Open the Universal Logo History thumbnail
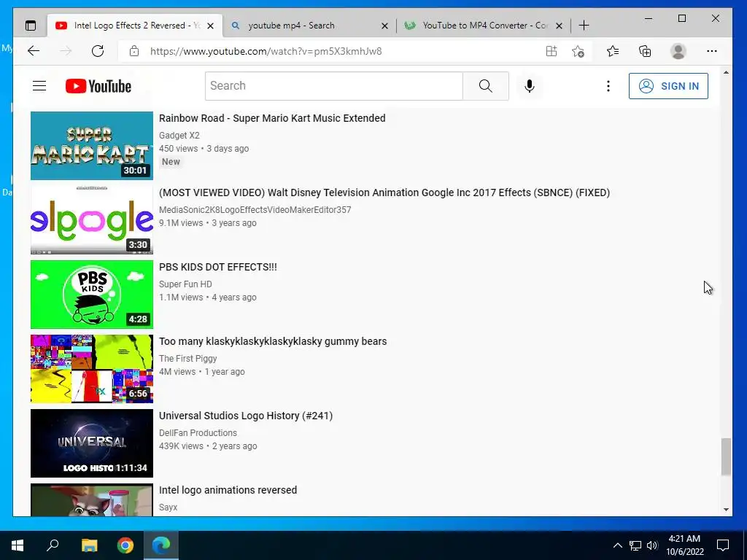This screenshot has height=560, width=747. 92,443
